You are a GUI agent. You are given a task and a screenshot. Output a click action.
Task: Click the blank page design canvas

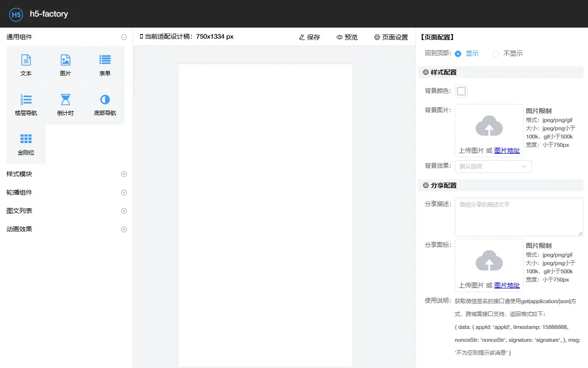(265, 214)
